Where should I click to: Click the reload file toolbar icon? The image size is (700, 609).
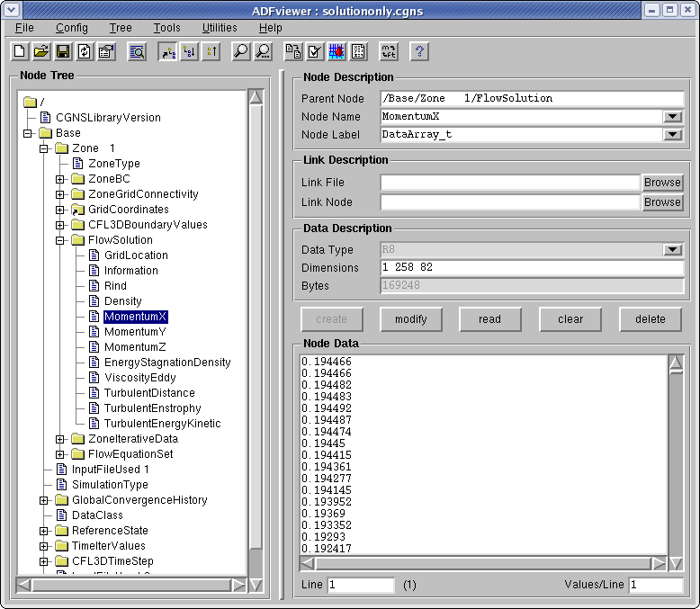click(x=84, y=52)
